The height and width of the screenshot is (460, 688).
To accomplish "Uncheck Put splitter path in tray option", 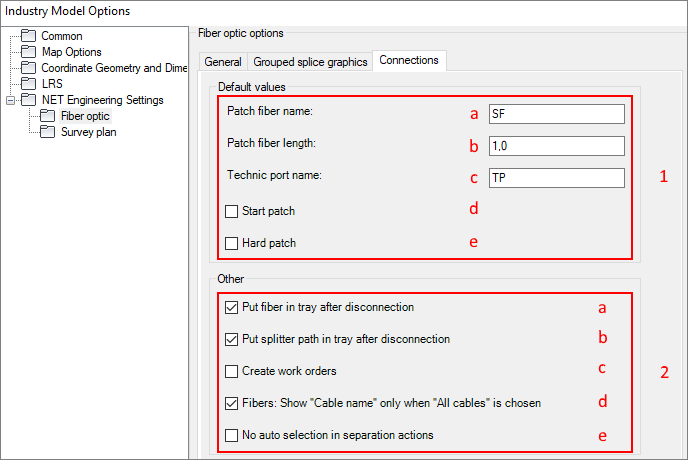I will [232, 339].
